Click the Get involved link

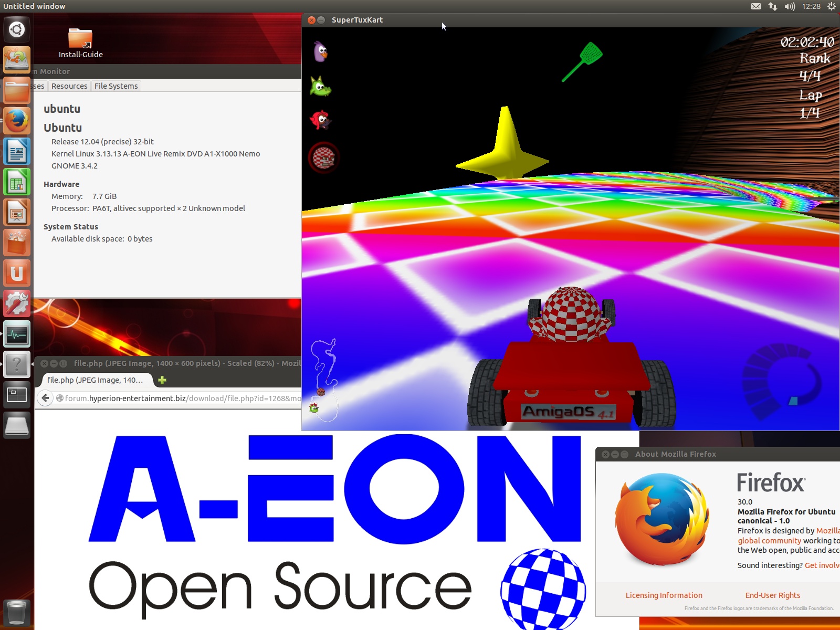(x=822, y=565)
